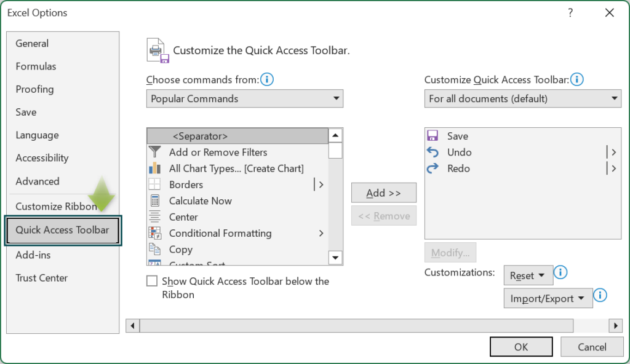Click the Calculate Now calculator icon

[154, 200]
